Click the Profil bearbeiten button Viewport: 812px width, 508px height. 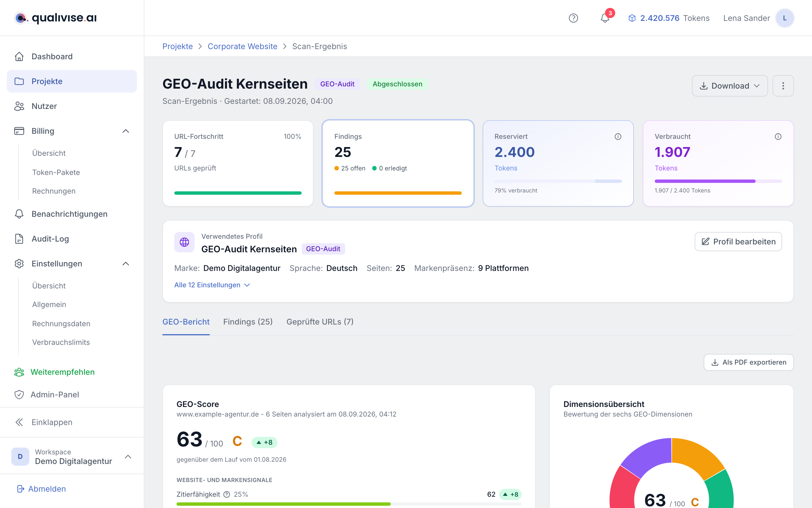tap(738, 242)
